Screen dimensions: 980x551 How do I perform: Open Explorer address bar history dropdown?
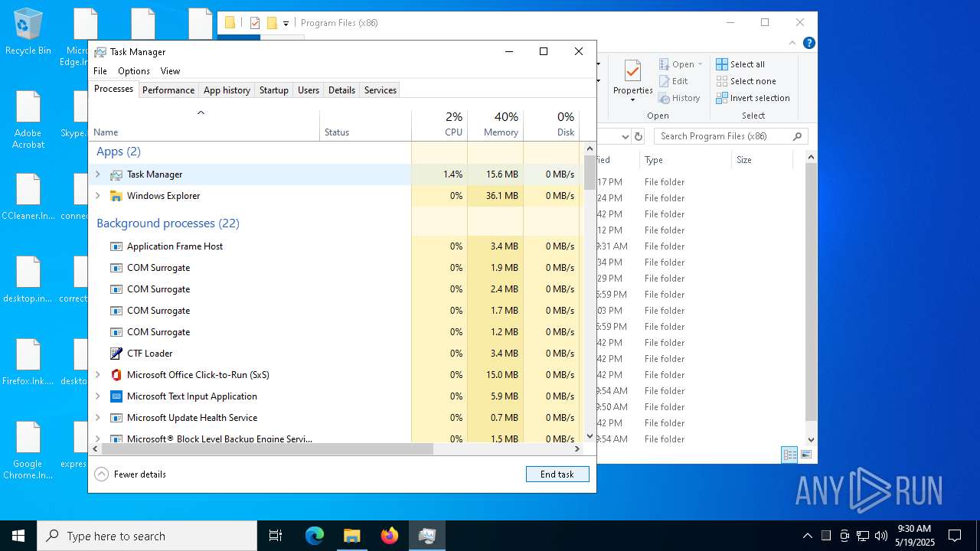click(x=625, y=136)
